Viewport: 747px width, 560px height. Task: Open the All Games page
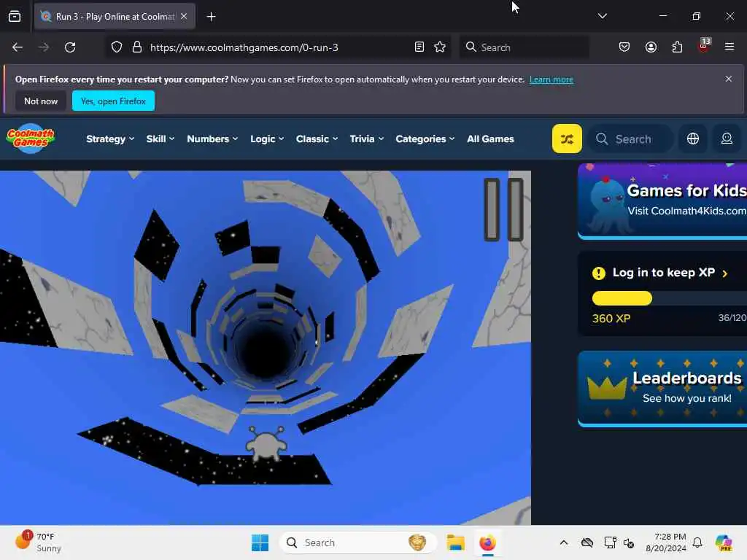coord(490,139)
